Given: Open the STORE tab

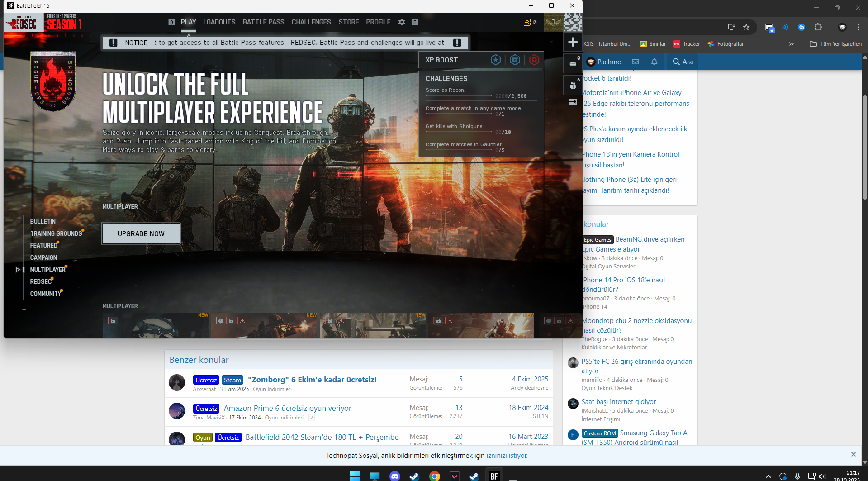Looking at the screenshot, I should click(x=349, y=22).
